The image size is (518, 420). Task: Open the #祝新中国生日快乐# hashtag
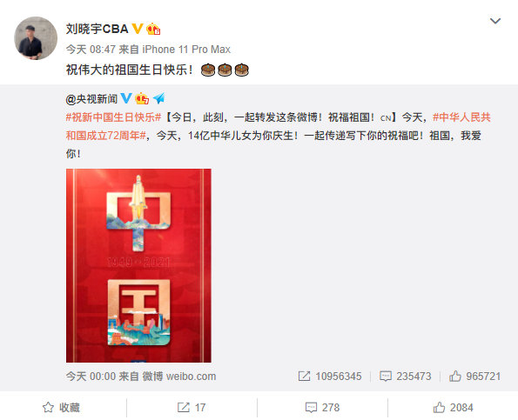[x=113, y=117]
